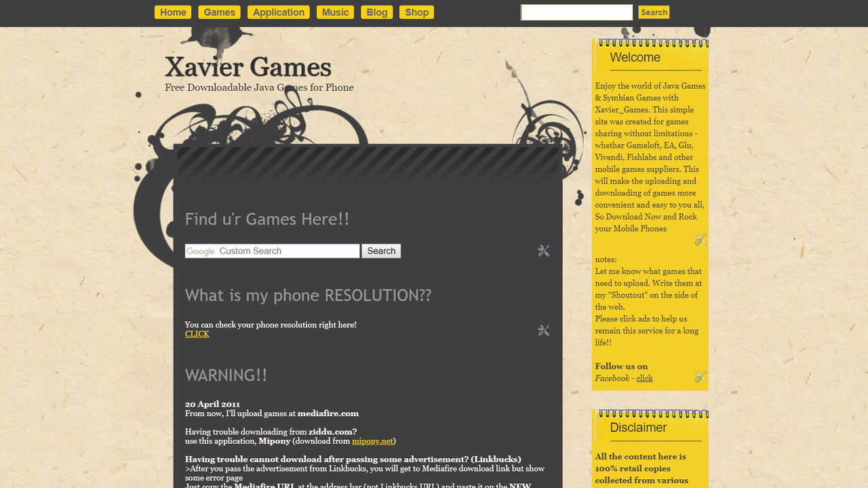
Task: Open the Games menu item
Action: coord(220,12)
